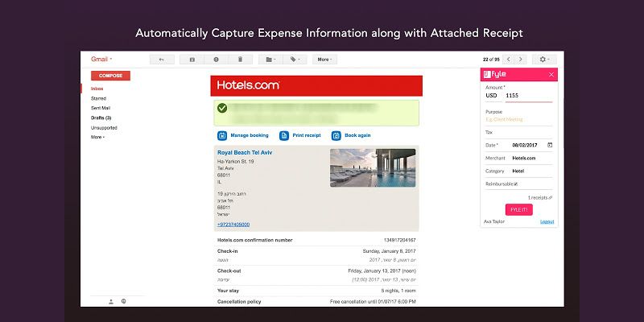Image resolution: width=644 pixels, height=322 pixels.
Task: Click the Cancellation policy label
Action: click(x=239, y=302)
